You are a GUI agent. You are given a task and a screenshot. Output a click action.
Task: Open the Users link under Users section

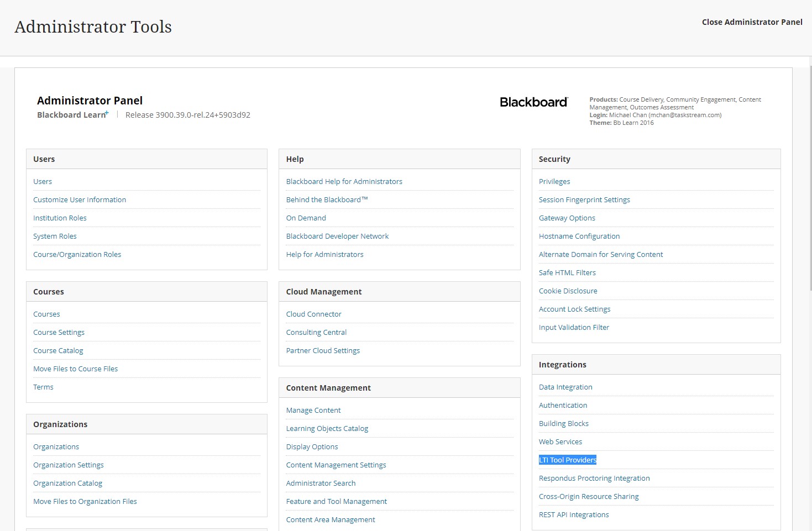[43, 181]
